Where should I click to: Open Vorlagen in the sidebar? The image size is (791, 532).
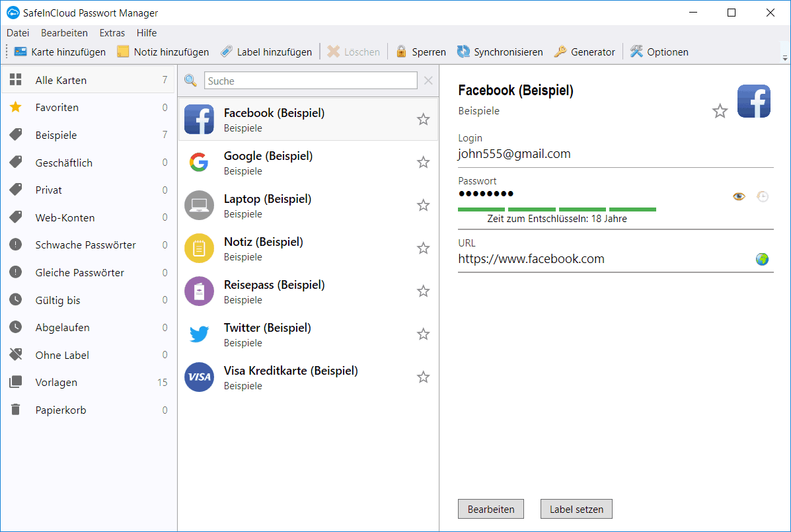coord(89,383)
